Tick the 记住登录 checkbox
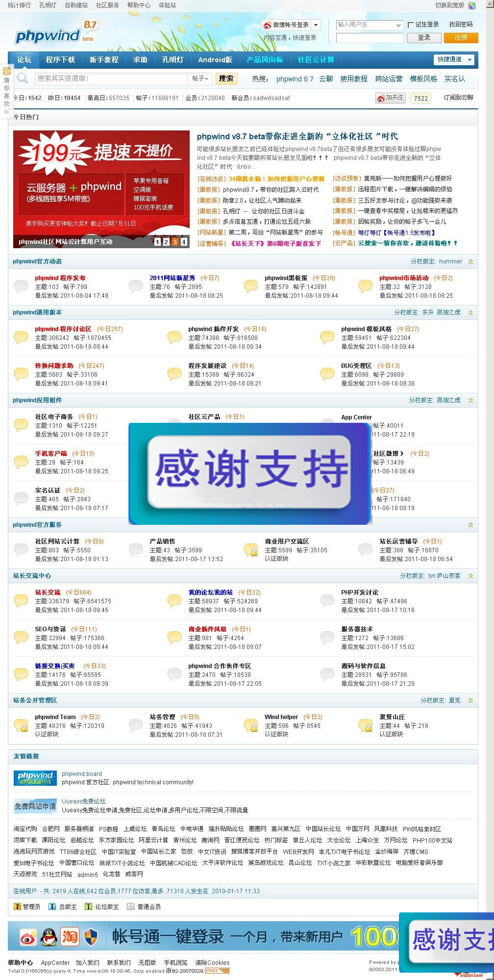Image resolution: width=494 pixels, height=980 pixels. pos(411,25)
